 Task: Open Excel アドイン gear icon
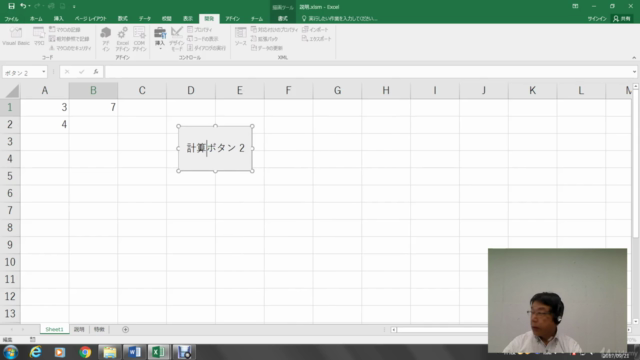(x=122, y=39)
